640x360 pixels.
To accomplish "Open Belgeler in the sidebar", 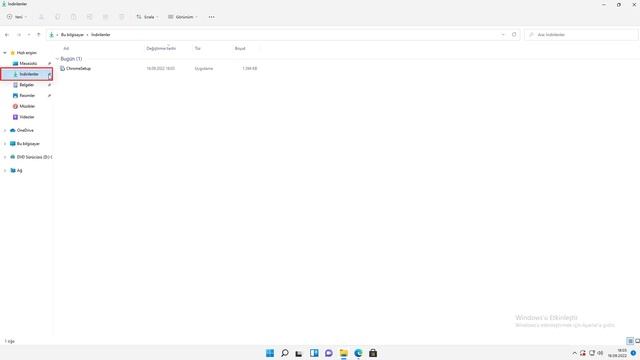I will point(27,85).
